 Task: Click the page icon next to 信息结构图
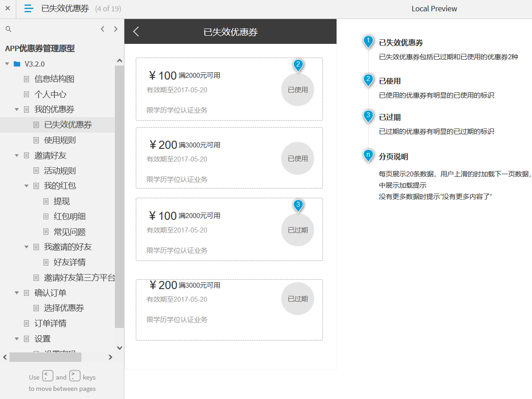[26, 79]
